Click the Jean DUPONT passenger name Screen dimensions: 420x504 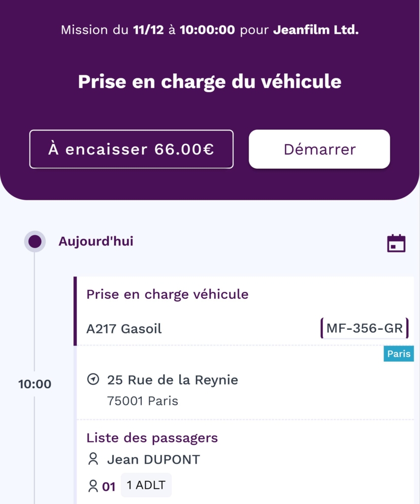point(154,460)
